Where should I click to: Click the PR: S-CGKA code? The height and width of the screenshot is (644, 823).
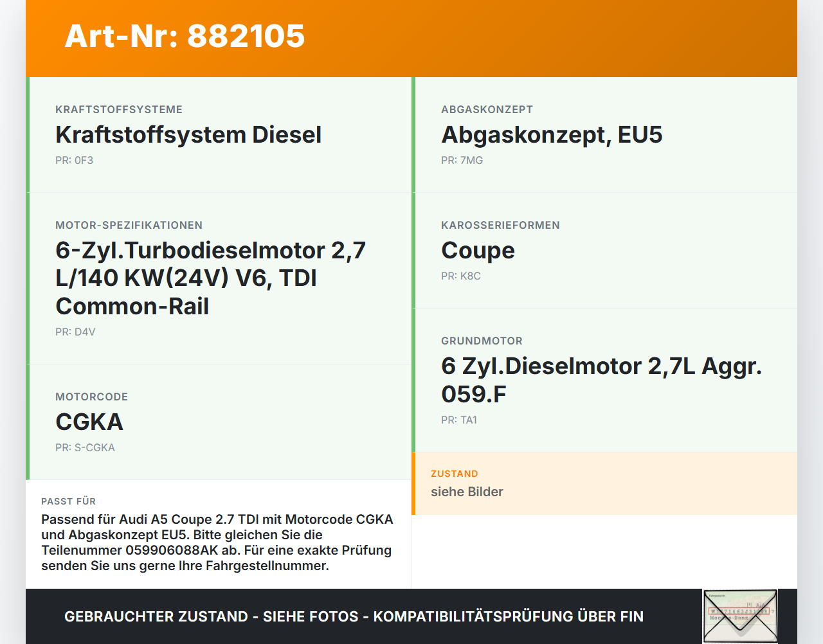[85, 448]
